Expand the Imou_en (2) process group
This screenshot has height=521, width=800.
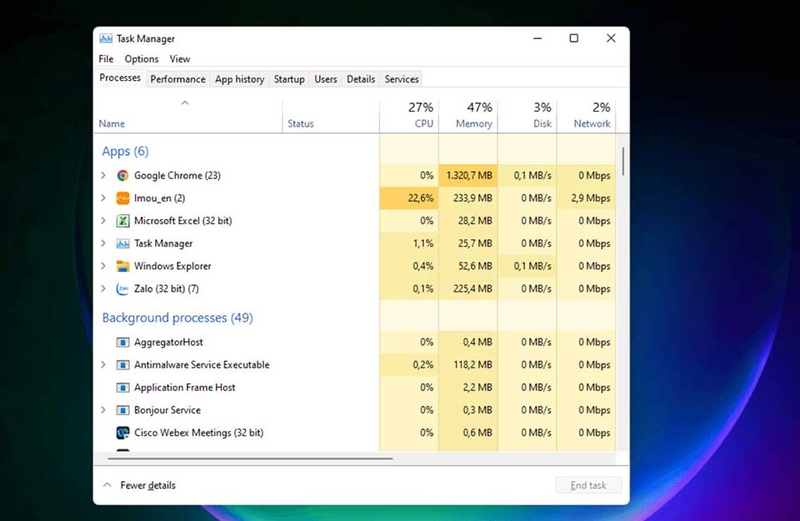tap(104, 198)
